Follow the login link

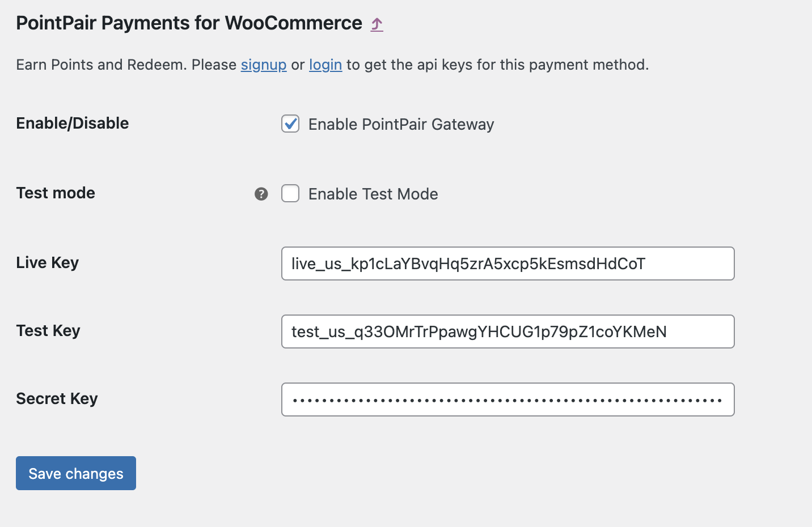(325, 65)
